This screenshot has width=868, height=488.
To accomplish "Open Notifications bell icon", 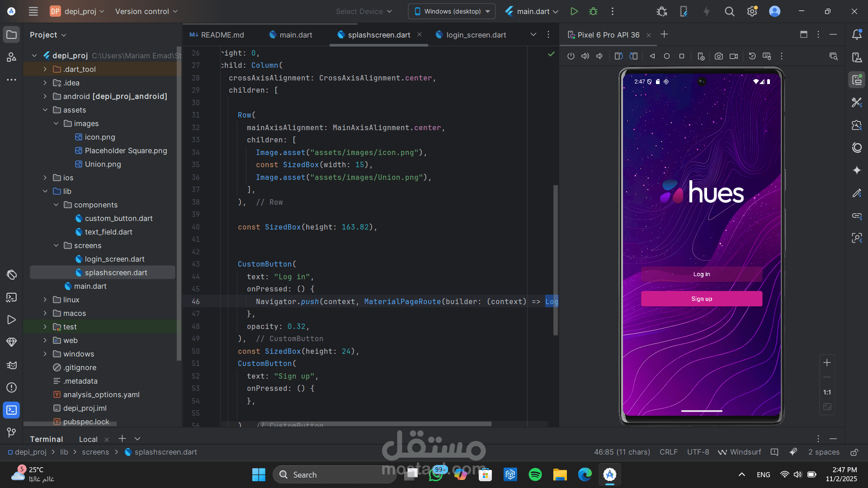I will click(857, 34).
